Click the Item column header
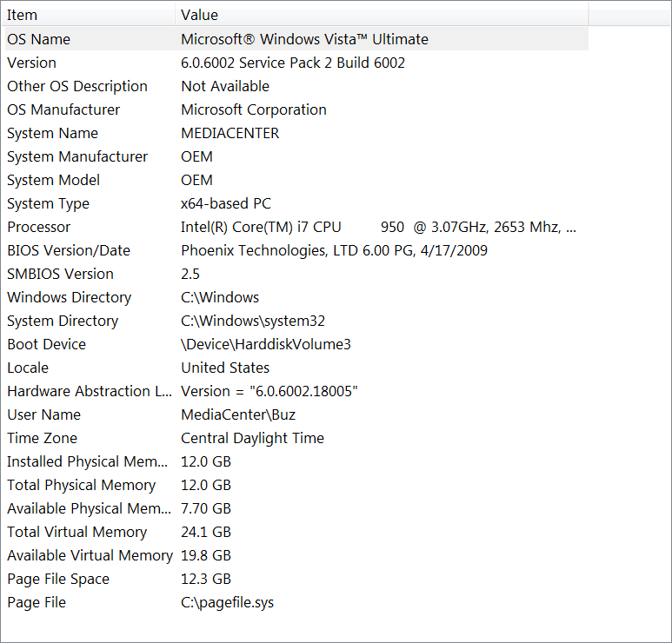Image resolution: width=672 pixels, height=643 pixels. 90,16
